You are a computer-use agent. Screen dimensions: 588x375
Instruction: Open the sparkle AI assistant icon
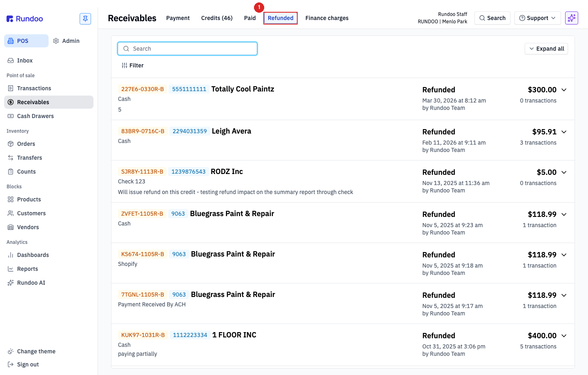572,18
